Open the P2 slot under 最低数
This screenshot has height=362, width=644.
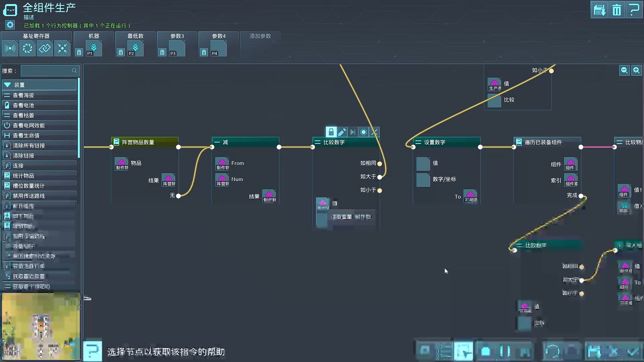[135, 48]
